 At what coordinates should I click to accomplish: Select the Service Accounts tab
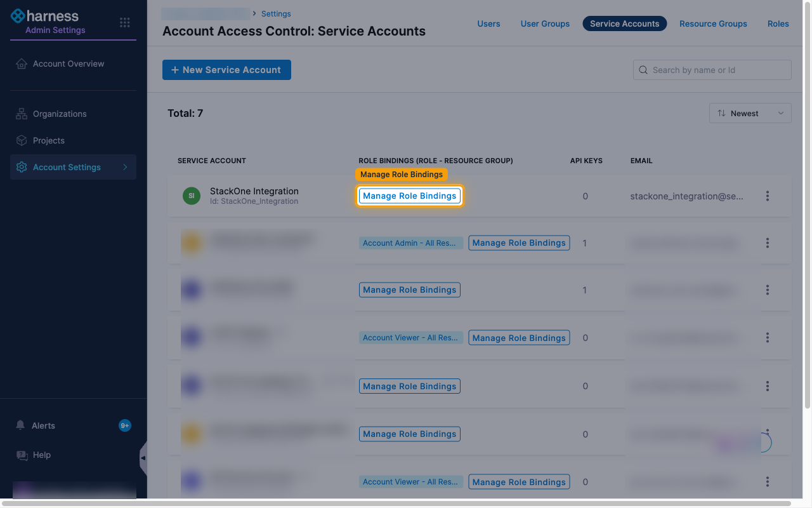point(625,23)
